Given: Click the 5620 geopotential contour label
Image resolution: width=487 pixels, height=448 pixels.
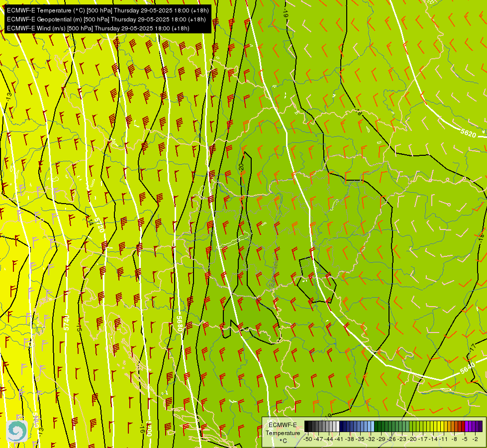Looking at the screenshot, I should 469,133.
